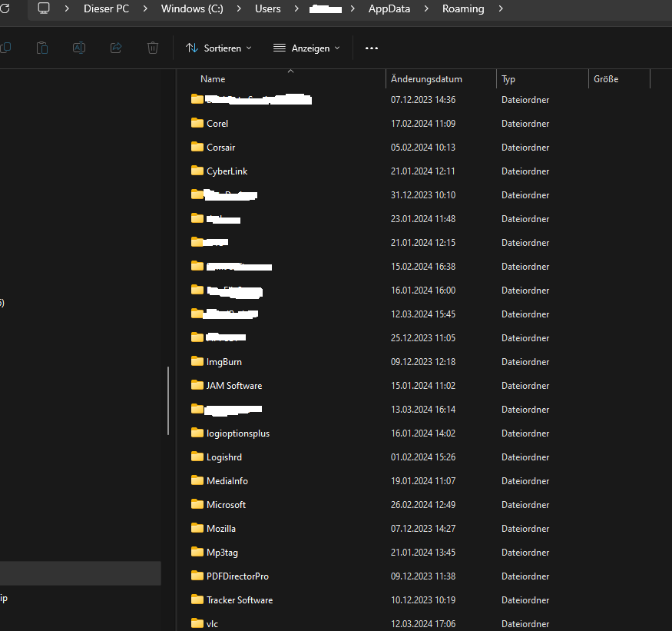Click the paste toolbar icon
Viewport: 672px width, 631px height.
[42, 48]
